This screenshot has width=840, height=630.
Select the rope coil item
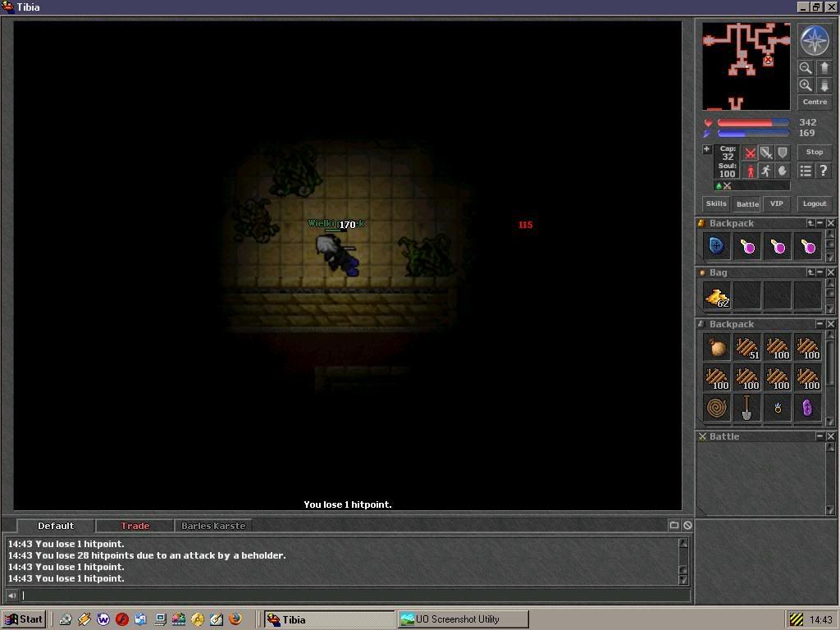717,409
